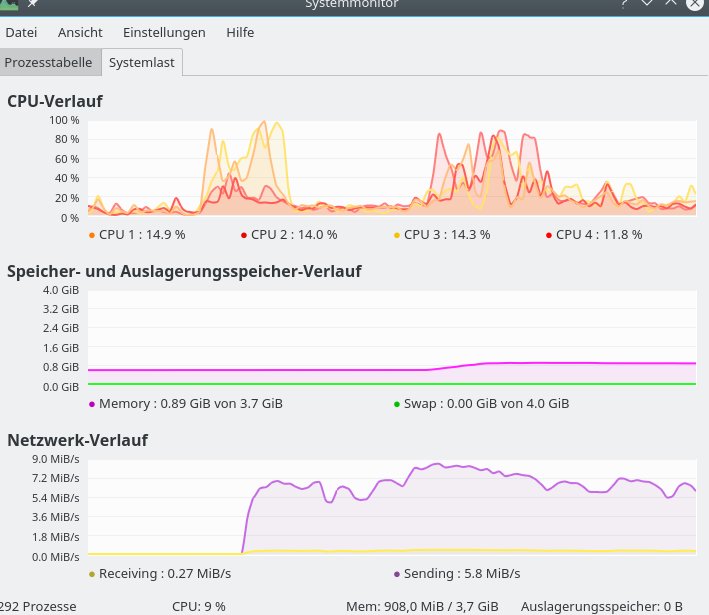Open the Hilfe menu
This screenshot has width=709, height=615.
coord(240,32)
